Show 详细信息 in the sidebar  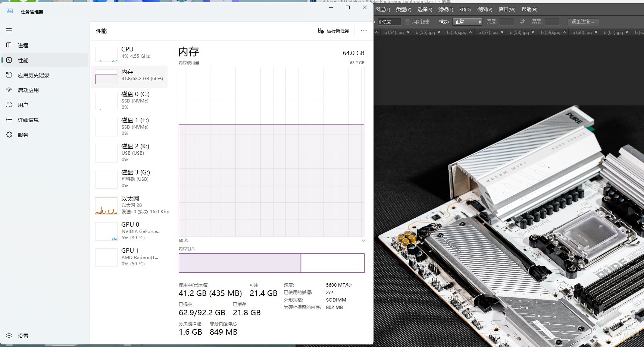pyautogui.click(x=44, y=120)
